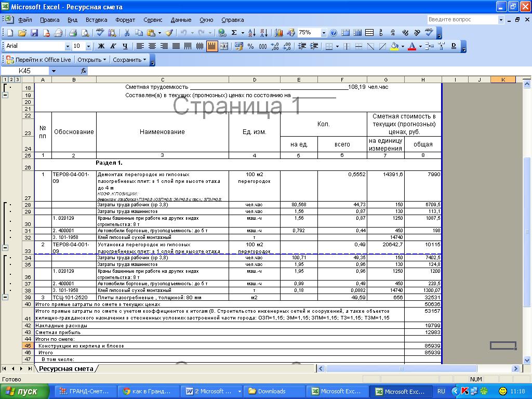The height and width of the screenshot is (399, 532).
Task: Click the Cut scissors icon
Action: click(x=127, y=33)
